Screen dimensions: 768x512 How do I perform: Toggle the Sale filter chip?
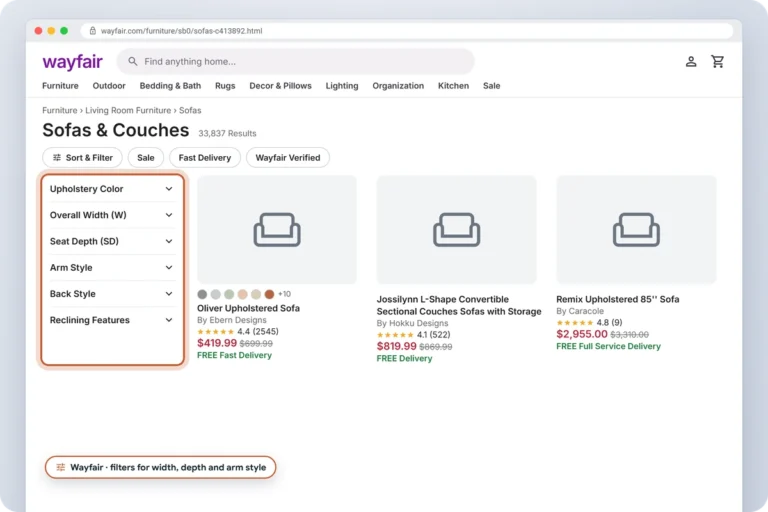click(145, 158)
